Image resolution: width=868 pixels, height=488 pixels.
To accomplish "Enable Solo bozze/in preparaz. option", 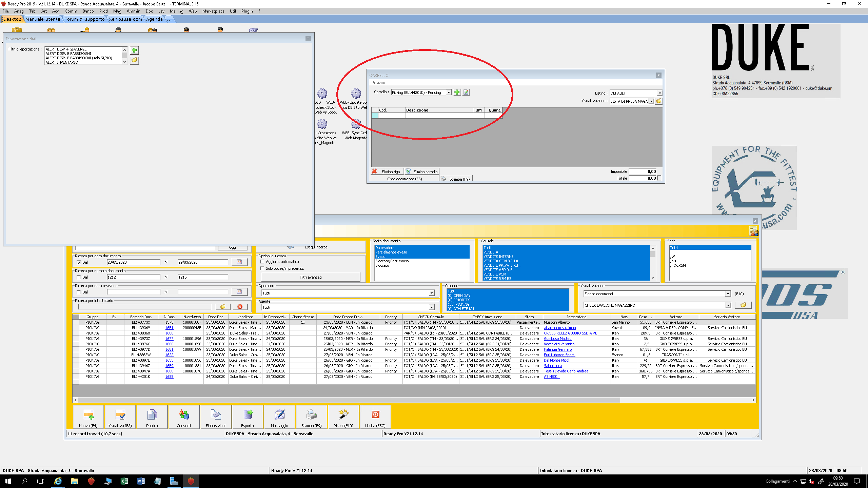I will [262, 268].
